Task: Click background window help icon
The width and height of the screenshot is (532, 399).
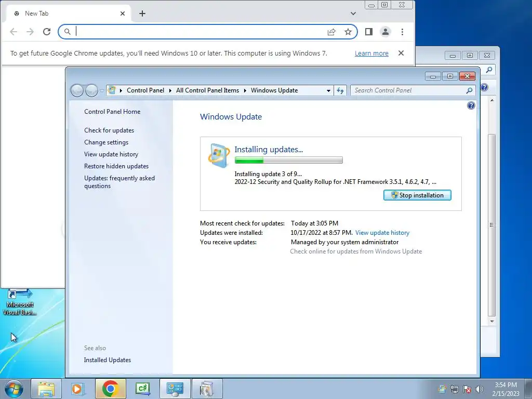Action: pos(485,87)
